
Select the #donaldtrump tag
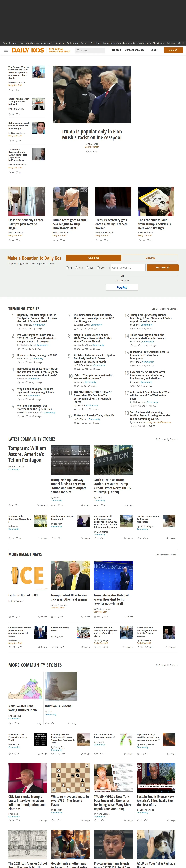pyautogui.click(x=10, y=43)
